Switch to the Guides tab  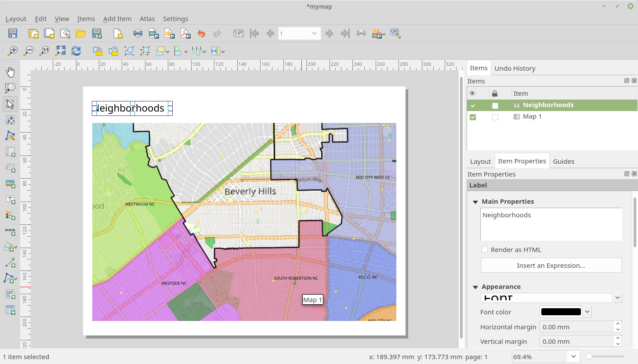[563, 161]
